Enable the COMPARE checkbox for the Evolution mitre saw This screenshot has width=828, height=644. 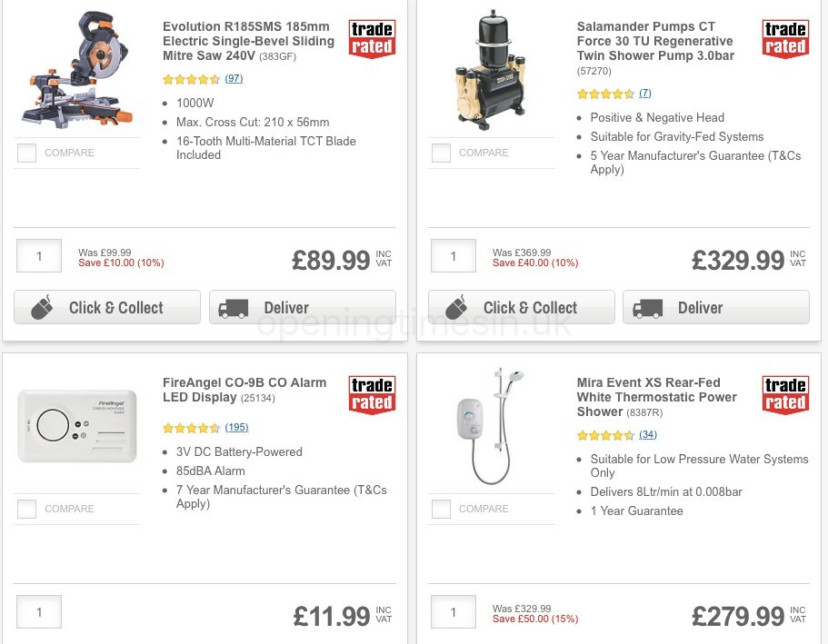[26, 154]
